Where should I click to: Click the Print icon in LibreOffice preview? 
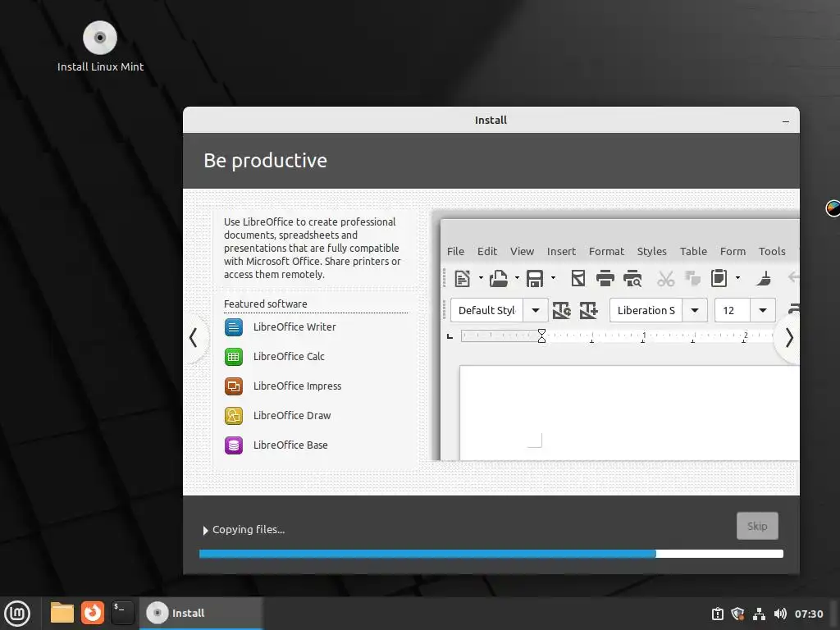coord(605,279)
